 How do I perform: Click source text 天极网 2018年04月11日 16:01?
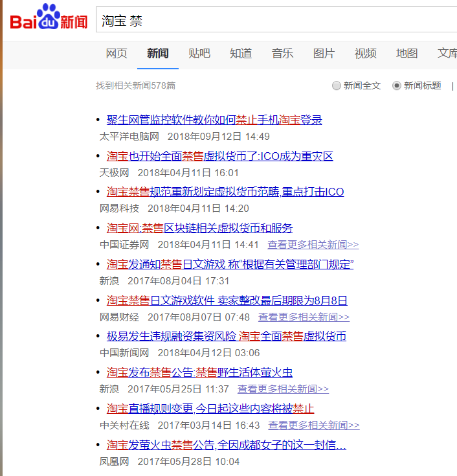(169, 173)
